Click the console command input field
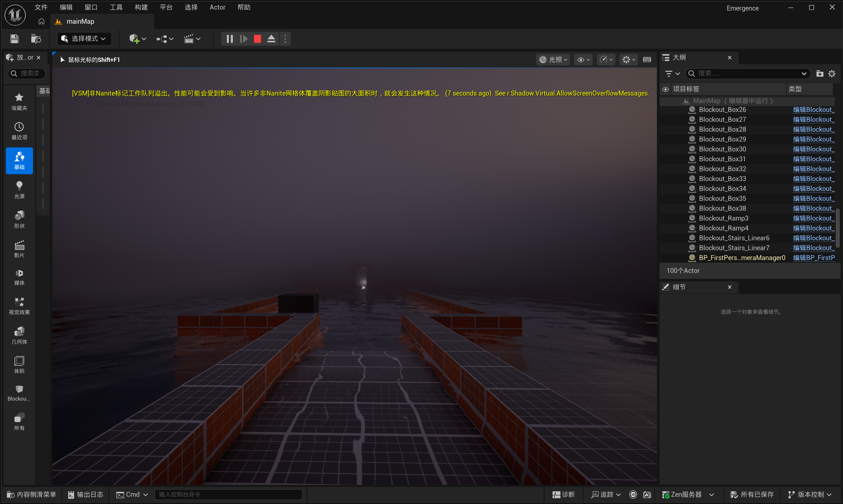The width and height of the screenshot is (843, 504). (x=228, y=494)
